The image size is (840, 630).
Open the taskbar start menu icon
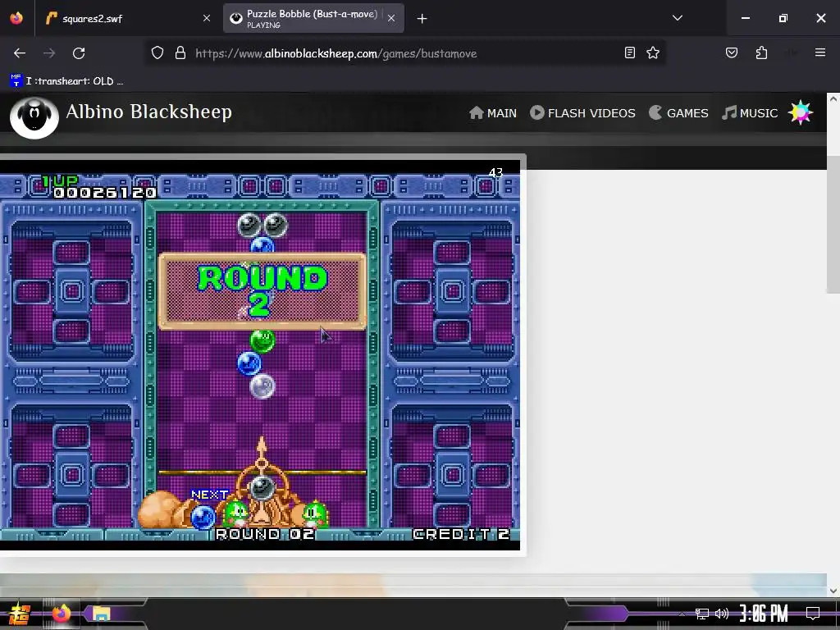tap(20, 614)
